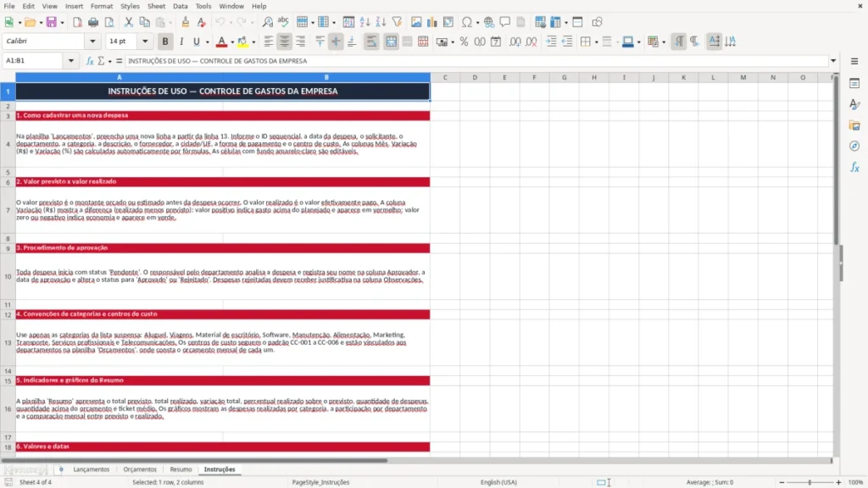Open the sidebar Gallery
The height and width of the screenshot is (488, 868).
tap(854, 125)
